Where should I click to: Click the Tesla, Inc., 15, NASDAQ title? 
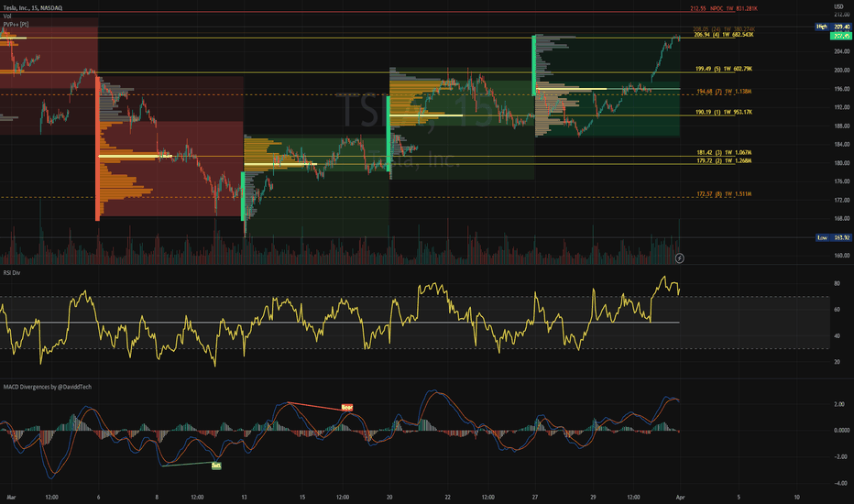coord(33,8)
